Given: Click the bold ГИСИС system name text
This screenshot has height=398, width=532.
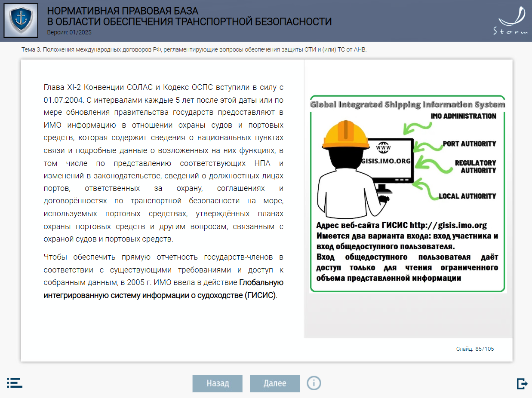Looking at the screenshot, I should (x=163, y=289).
